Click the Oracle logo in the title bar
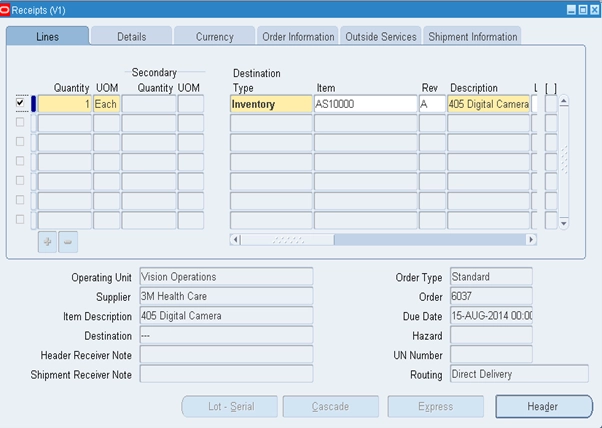 [5, 10]
